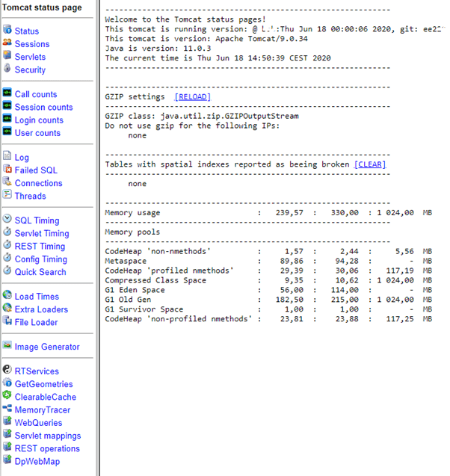The width and height of the screenshot is (450, 476).
Task: Clear the broken spatial indexes list
Action: tap(369, 164)
